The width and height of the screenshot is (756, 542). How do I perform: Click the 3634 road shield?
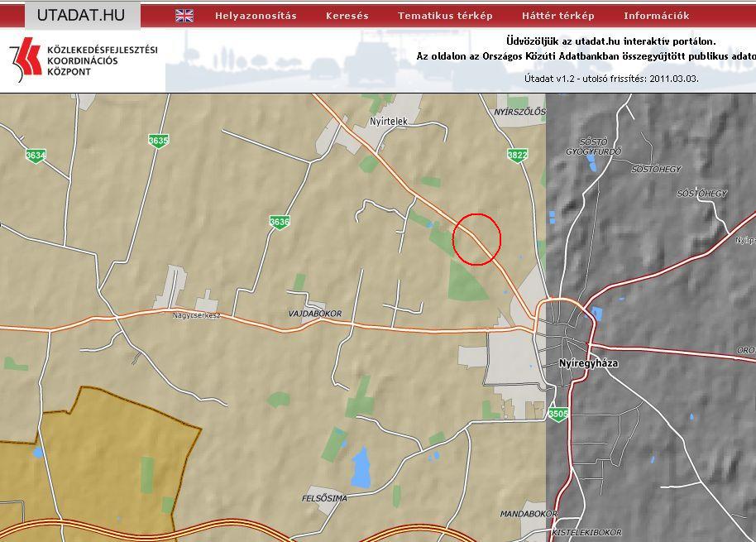click(35, 155)
